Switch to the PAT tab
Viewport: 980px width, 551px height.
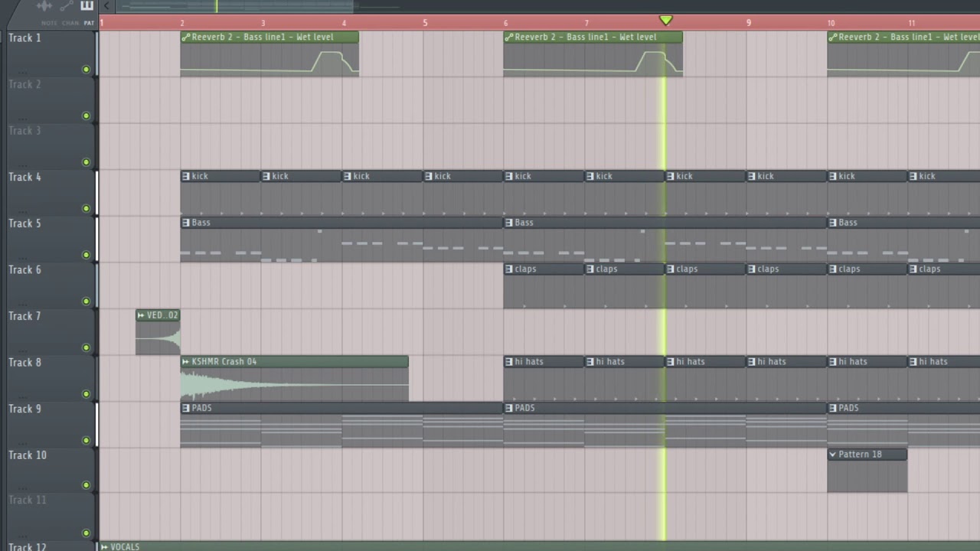pos(89,23)
